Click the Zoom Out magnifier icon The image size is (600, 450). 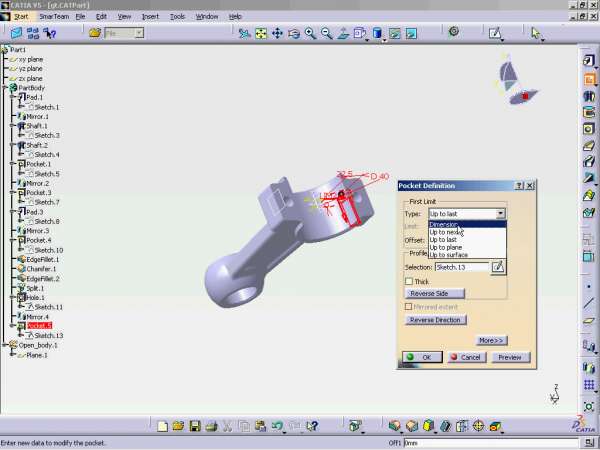coord(327,33)
